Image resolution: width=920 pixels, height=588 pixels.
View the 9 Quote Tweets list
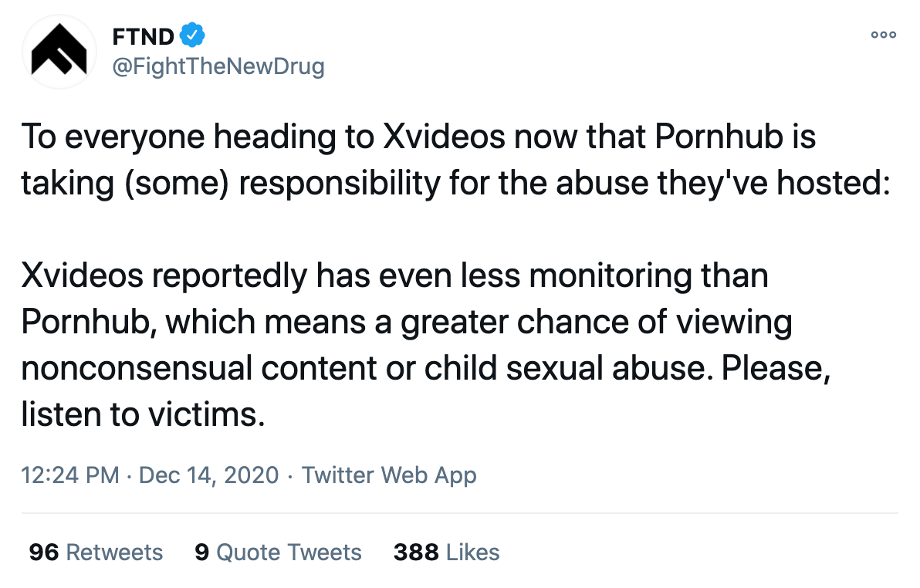[278, 553]
